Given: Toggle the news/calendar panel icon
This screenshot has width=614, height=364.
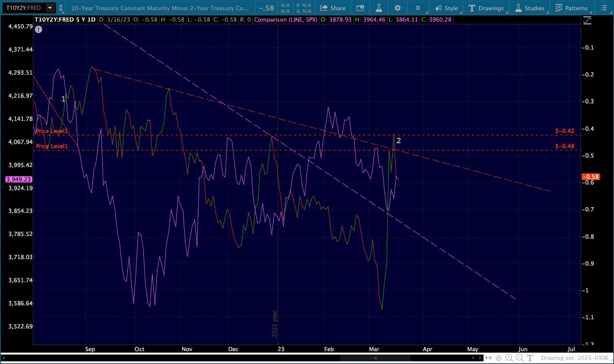Looking at the screenshot, I should (x=360, y=8).
